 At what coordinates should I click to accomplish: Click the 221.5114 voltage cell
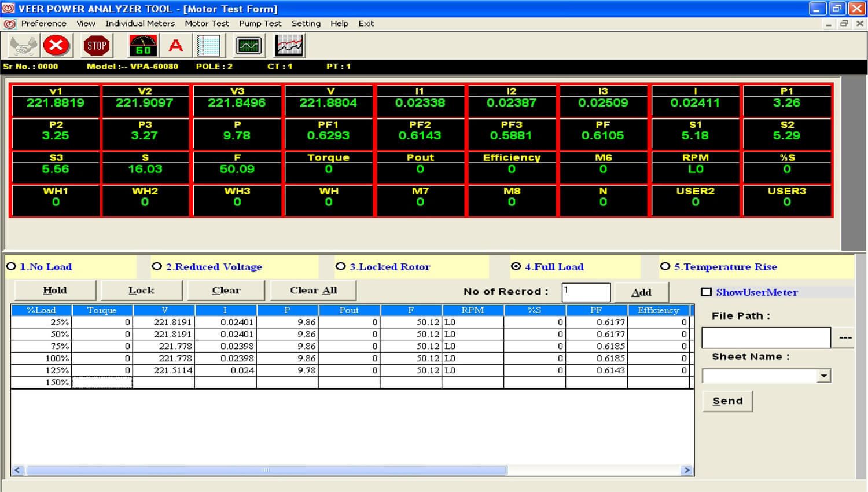164,370
